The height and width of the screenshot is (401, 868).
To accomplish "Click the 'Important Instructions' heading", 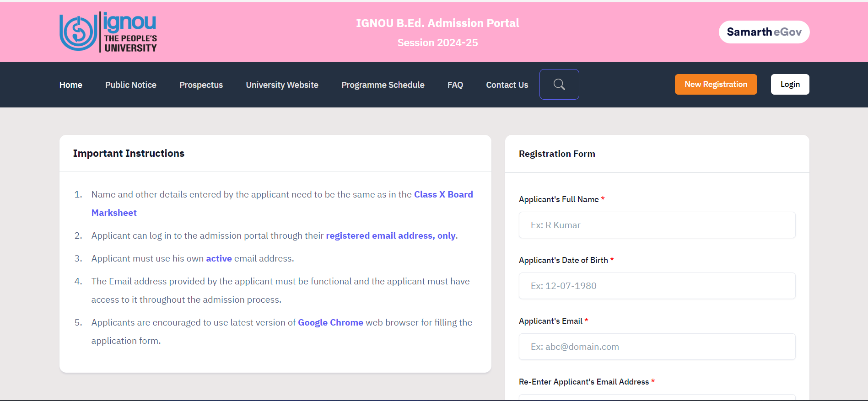I will click(129, 153).
